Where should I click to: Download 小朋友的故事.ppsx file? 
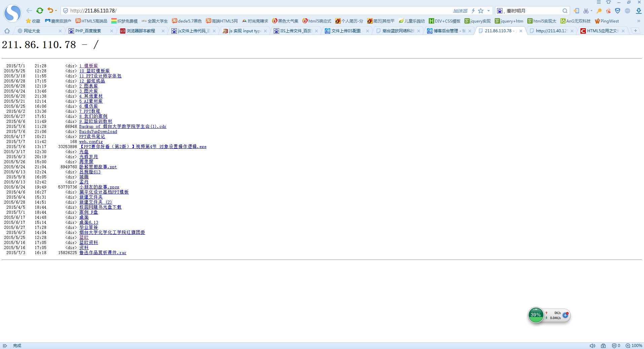point(99,187)
